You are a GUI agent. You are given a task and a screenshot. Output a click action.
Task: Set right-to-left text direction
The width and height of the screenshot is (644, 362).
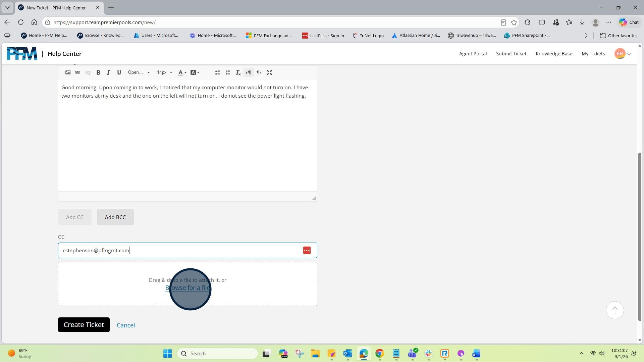(259, 72)
